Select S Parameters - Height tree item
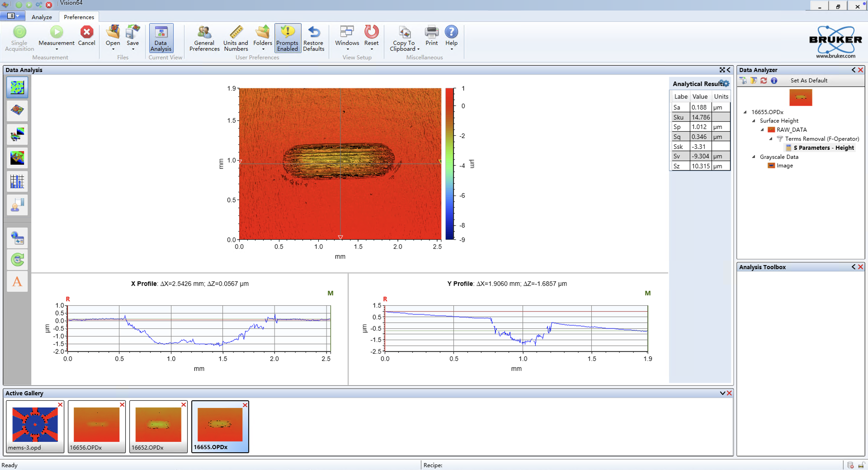 (x=823, y=148)
